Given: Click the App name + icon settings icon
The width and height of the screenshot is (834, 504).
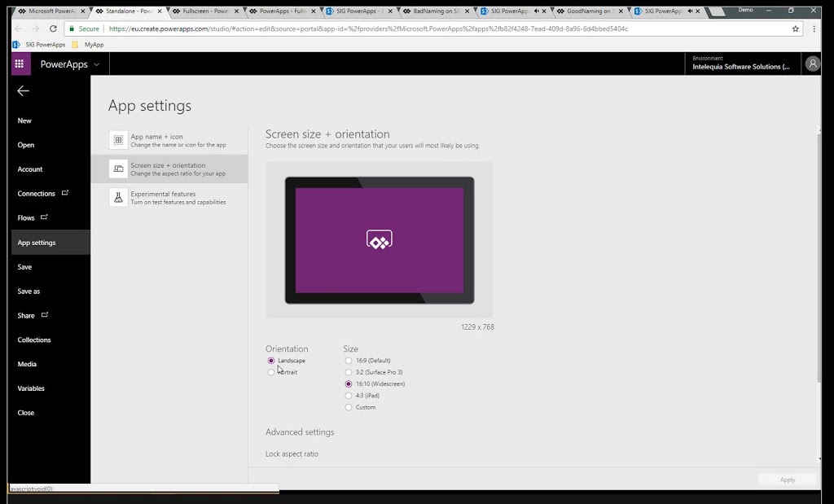Looking at the screenshot, I should [118, 140].
